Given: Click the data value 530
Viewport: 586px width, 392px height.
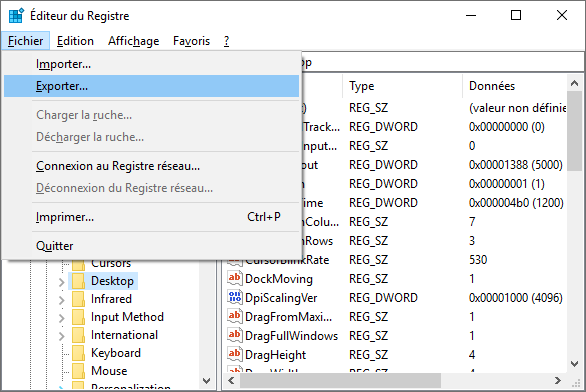Looking at the screenshot, I should pos(478,260).
